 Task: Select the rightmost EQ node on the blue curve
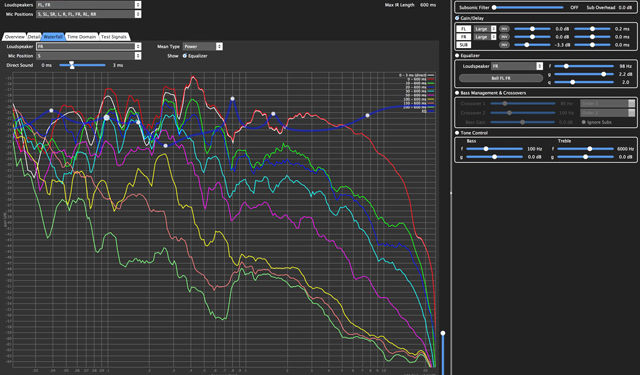point(367,115)
